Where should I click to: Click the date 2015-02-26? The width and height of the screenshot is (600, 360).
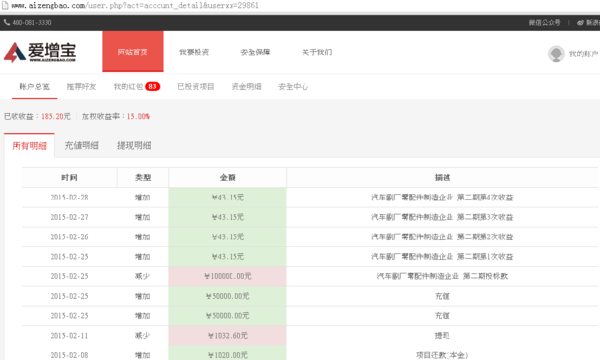point(69,237)
